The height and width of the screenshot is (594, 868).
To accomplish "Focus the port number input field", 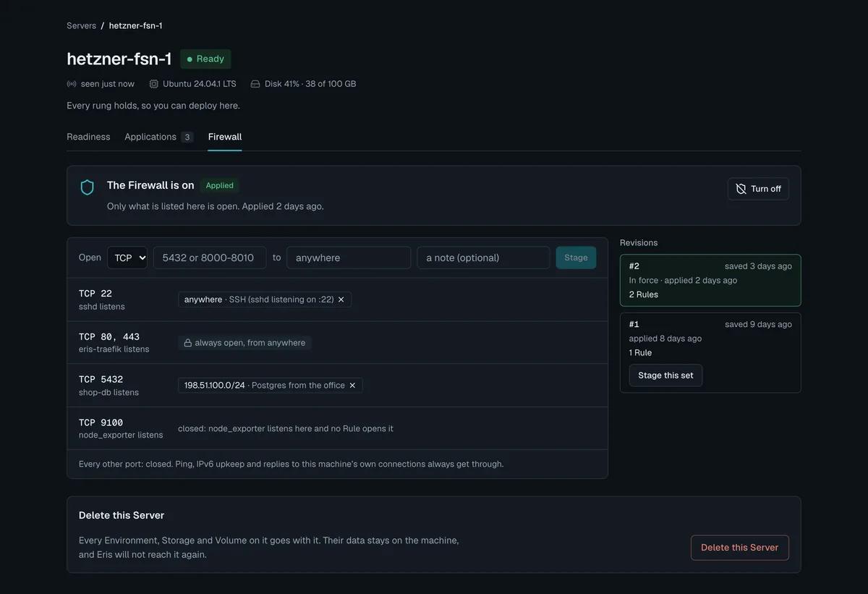I will (x=210, y=258).
